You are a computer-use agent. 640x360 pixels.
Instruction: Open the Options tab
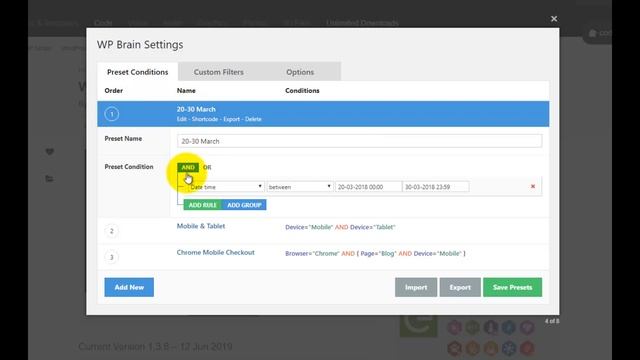tap(300, 72)
